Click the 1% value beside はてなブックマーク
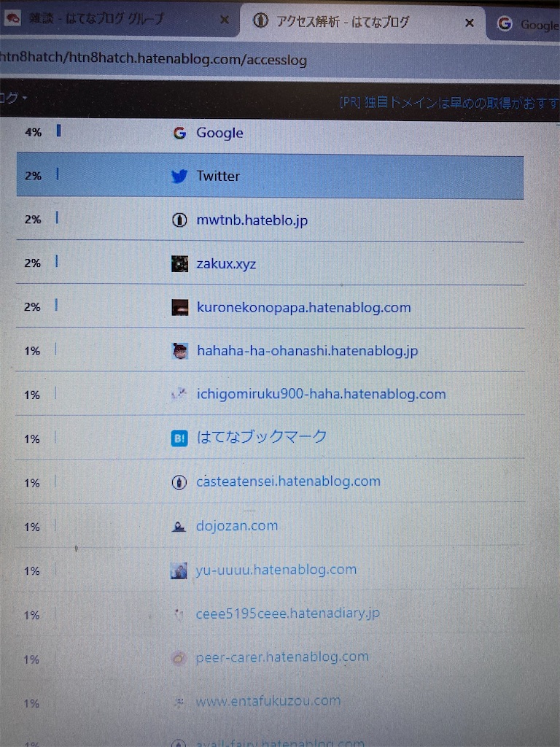Image resolution: width=560 pixels, height=747 pixels. coord(32,438)
